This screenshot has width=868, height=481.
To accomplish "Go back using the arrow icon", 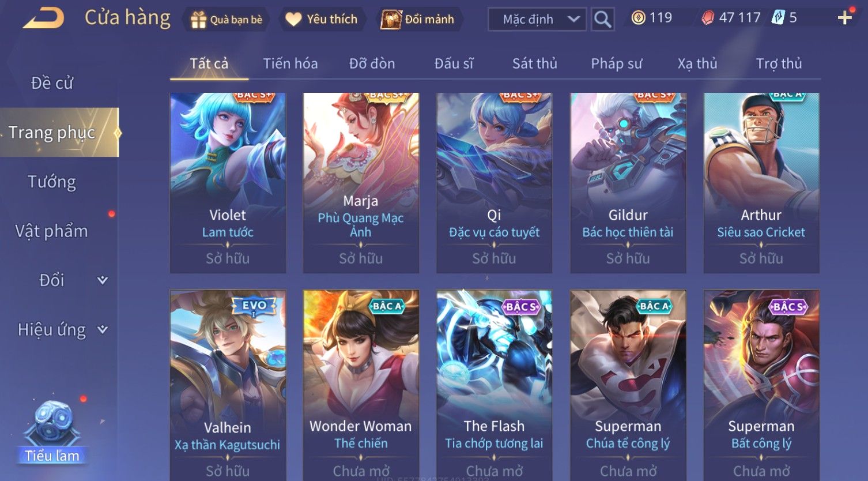I will click(43, 18).
